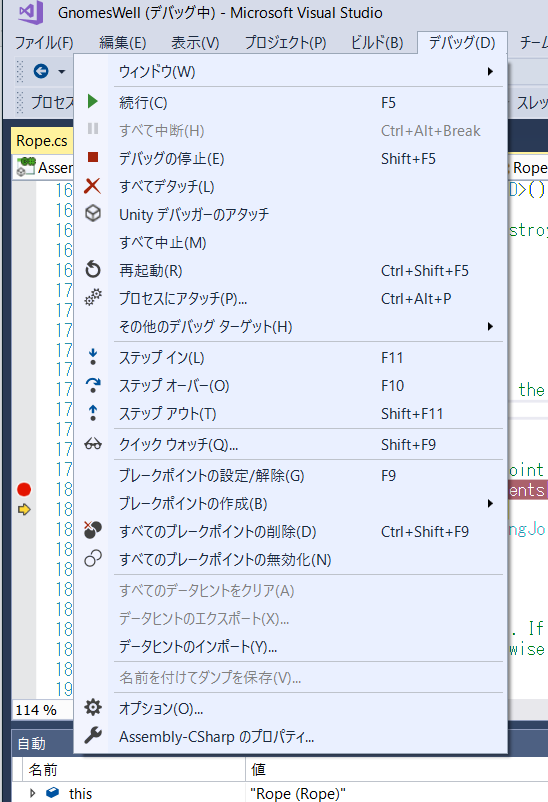548x802 pixels.
Task: Open Assembly-CSharp のプロパティ...
Action: click(x=291, y=737)
